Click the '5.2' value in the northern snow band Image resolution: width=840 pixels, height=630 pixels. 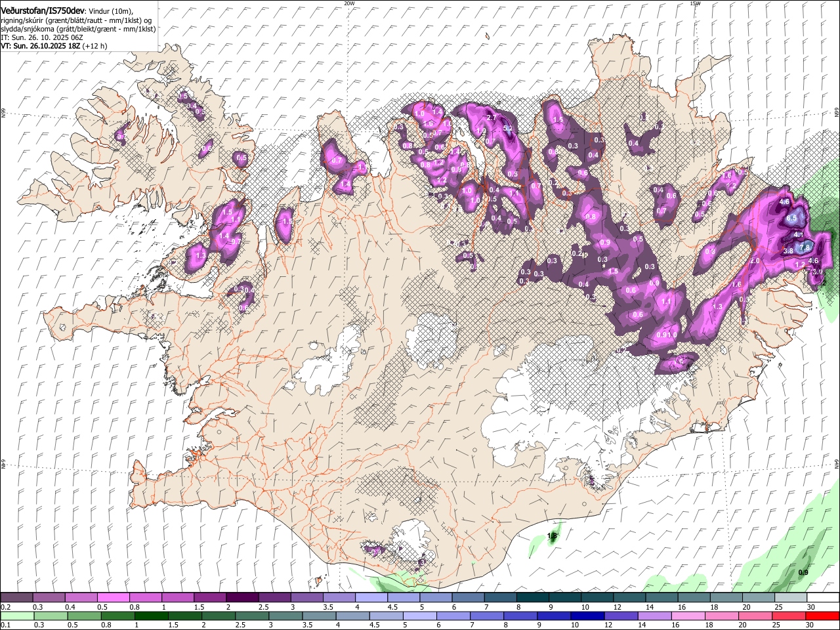click(x=507, y=129)
